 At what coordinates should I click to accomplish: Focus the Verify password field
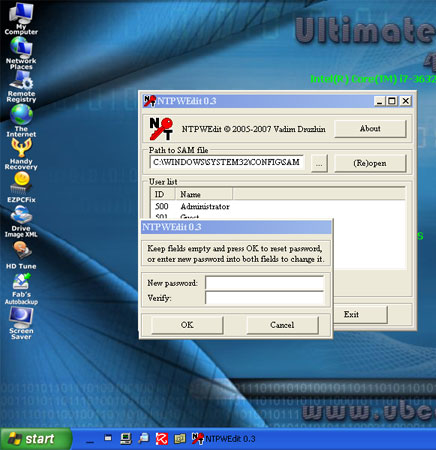[265, 298]
